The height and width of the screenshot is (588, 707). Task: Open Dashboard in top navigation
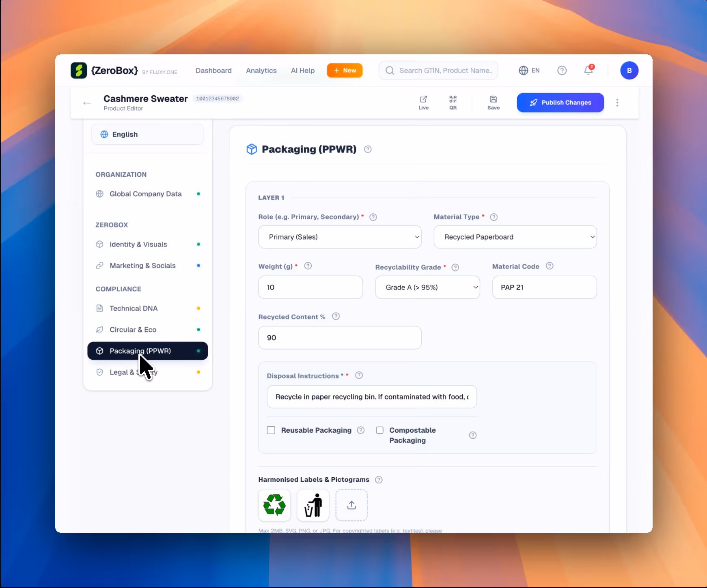point(213,71)
